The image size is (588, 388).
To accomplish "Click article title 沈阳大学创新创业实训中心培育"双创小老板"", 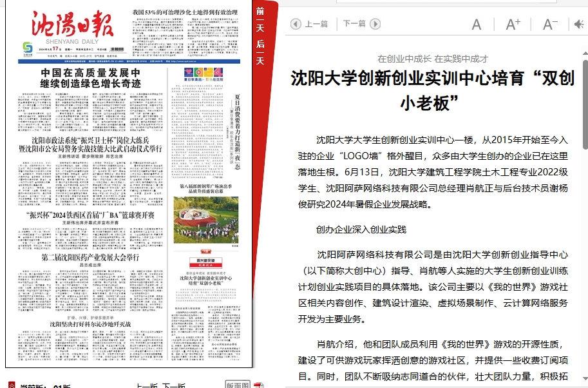I will coord(432,90).
